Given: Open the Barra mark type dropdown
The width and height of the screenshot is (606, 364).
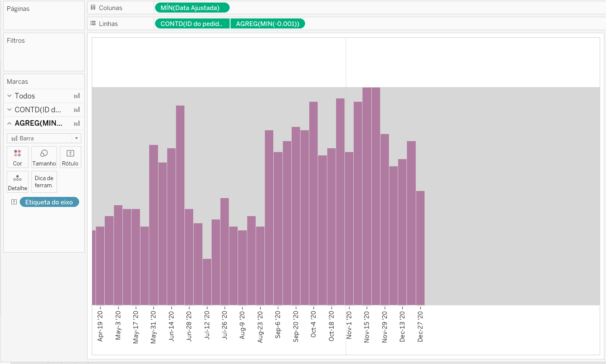Looking at the screenshot, I should coord(44,138).
